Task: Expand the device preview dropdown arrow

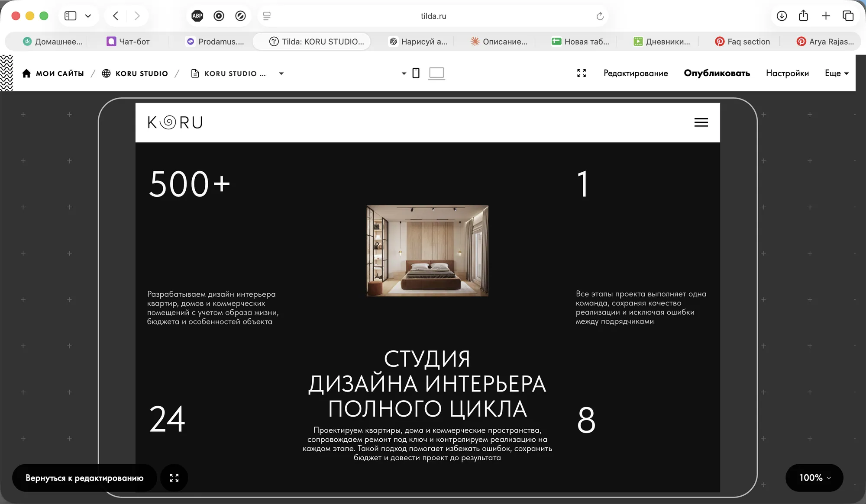Action: point(404,74)
